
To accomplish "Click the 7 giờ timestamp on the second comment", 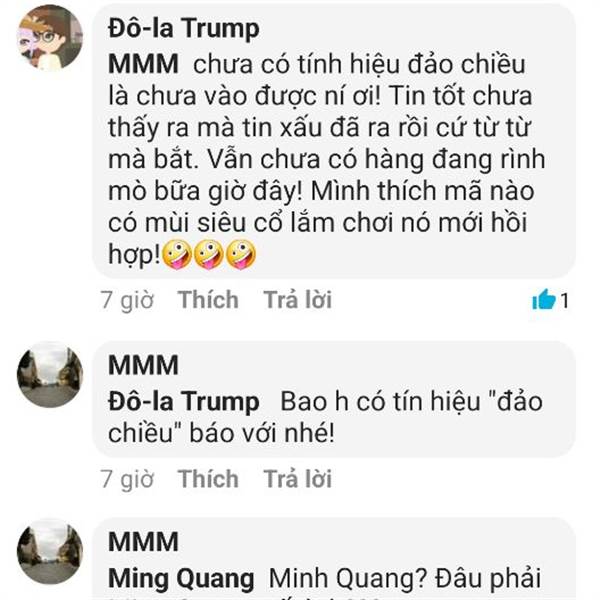I will pyautogui.click(x=127, y=479).
